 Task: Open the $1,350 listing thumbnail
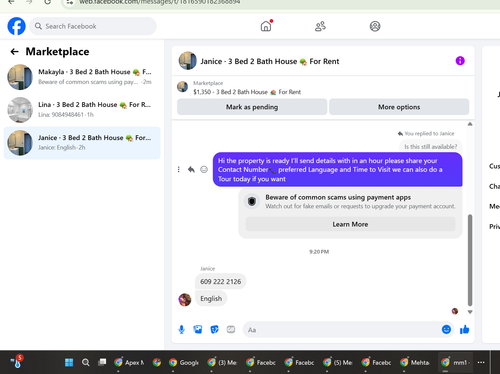point(182,87)
